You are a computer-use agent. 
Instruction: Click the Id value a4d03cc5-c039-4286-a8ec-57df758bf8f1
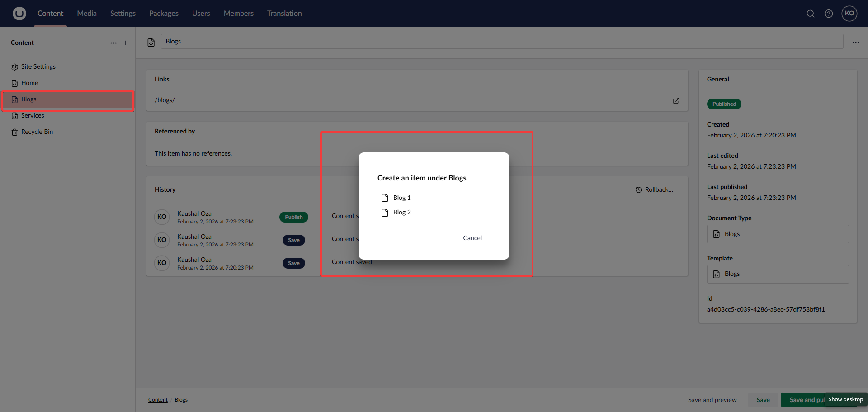point(766,310)
